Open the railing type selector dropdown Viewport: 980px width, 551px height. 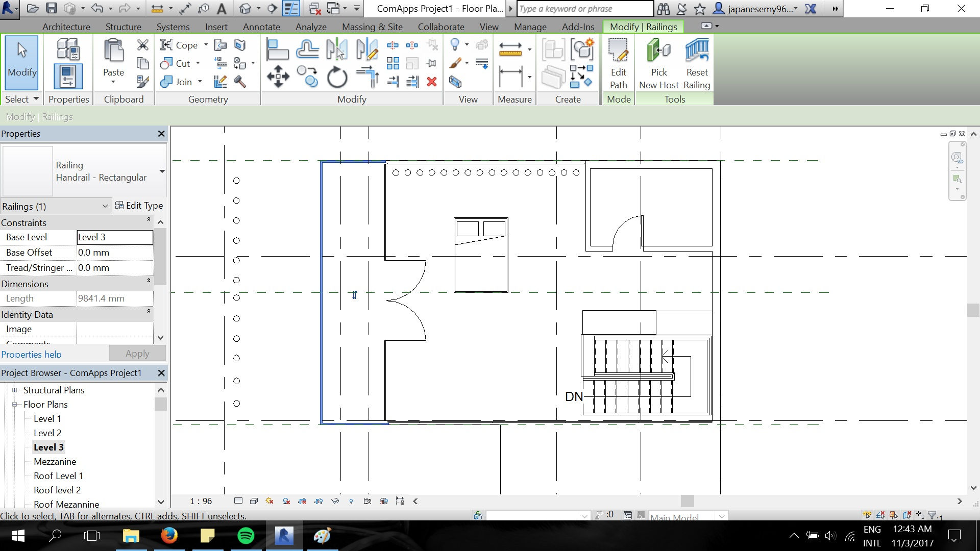pyautogui.click(x=162, y=171)
